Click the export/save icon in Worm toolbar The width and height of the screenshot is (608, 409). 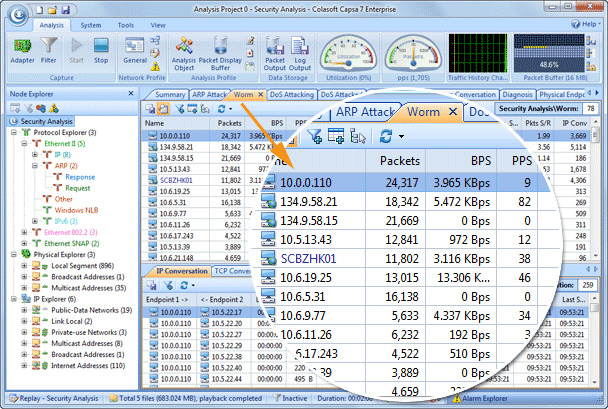coord(150,109)
